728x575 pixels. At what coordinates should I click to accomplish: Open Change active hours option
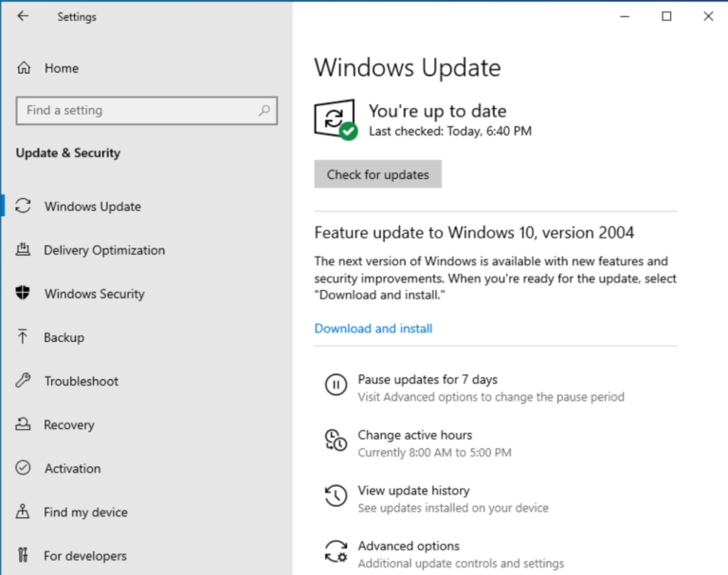coord(414,435)
